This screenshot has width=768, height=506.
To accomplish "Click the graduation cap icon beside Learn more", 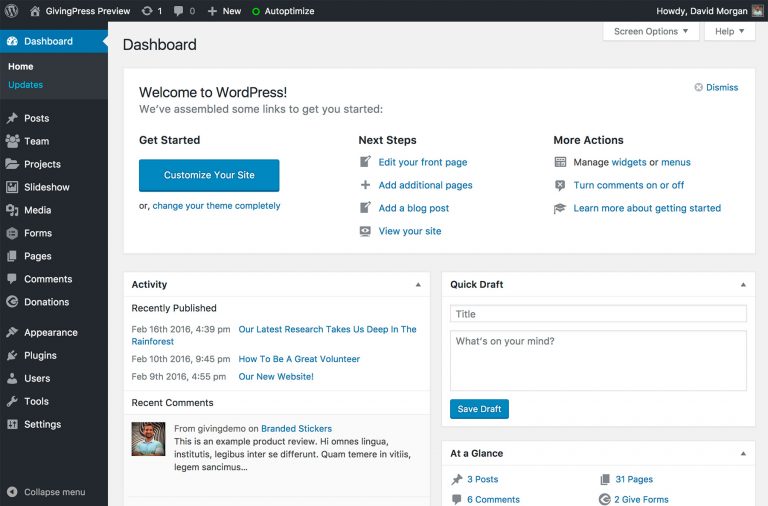I will click(560, 209).
